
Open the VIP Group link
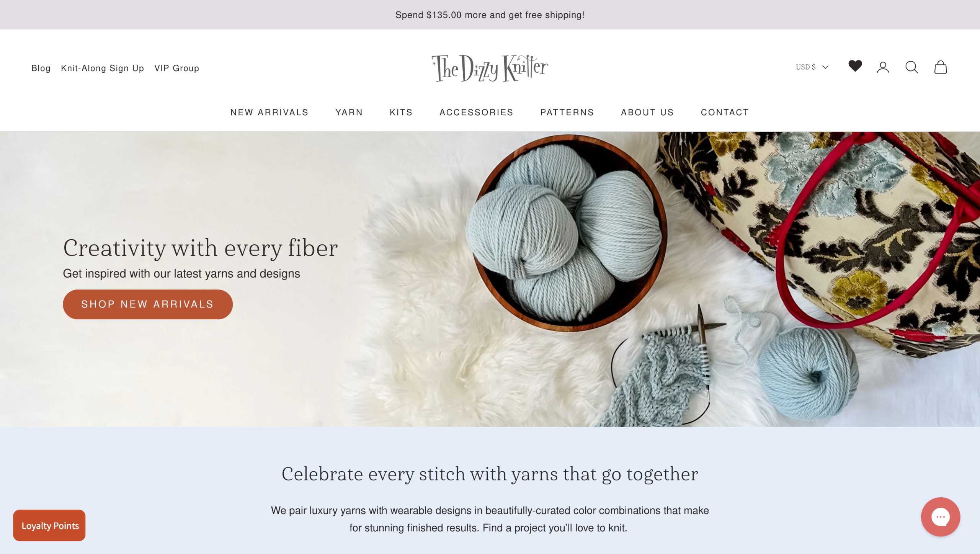pos(176,68)
